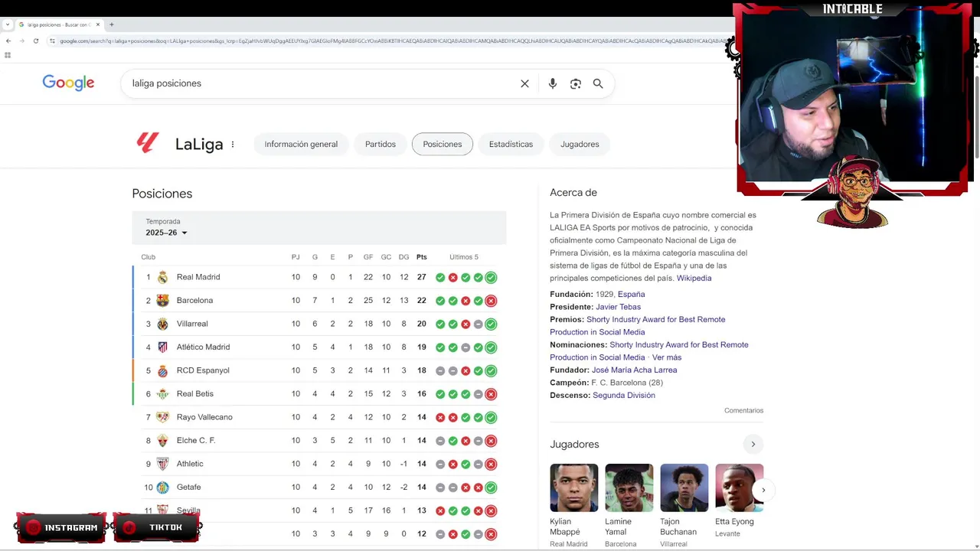Click in the laliga posiciones search field
Screen dimensions: 980x551
pyautogui.click(x=322, y=83)
